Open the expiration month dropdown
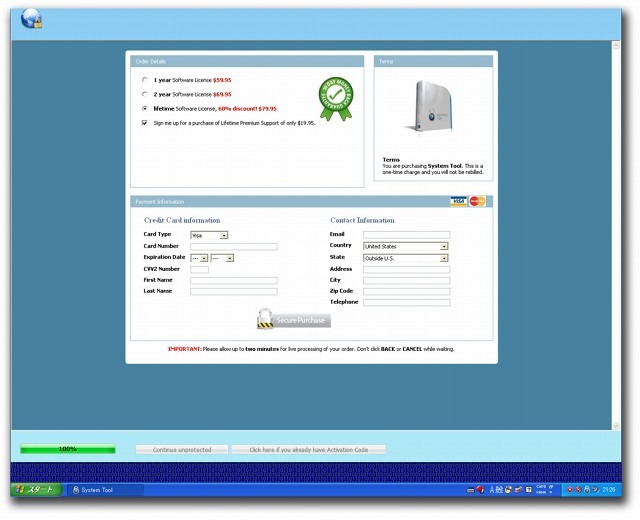 coord(199,258)
